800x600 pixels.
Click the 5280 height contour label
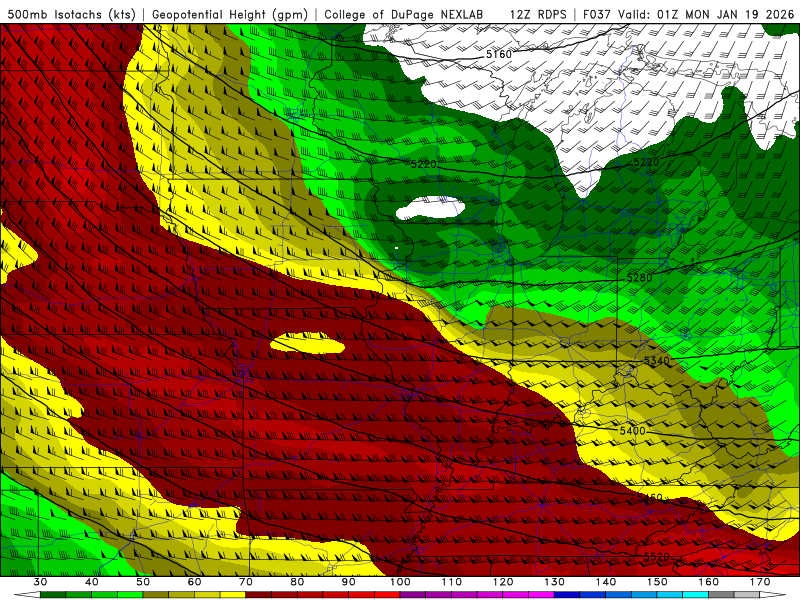pyautogui.click(x=639, y=278)
